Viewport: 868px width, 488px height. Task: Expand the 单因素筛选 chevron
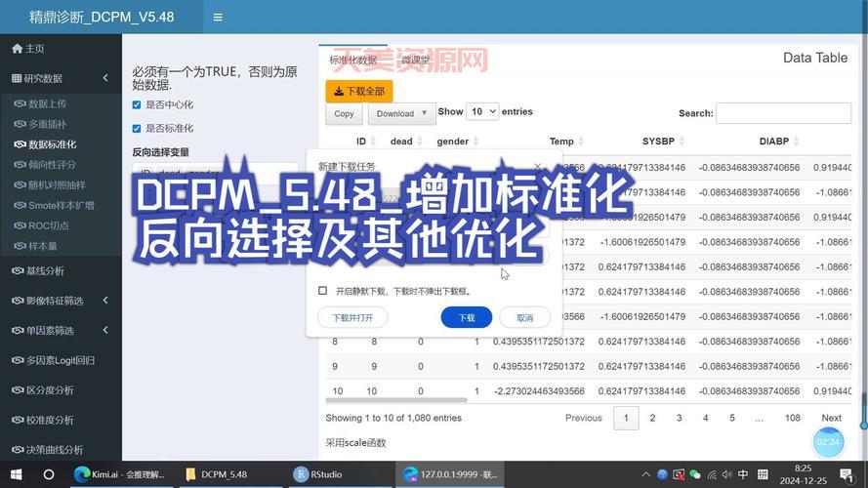point(105,330)
